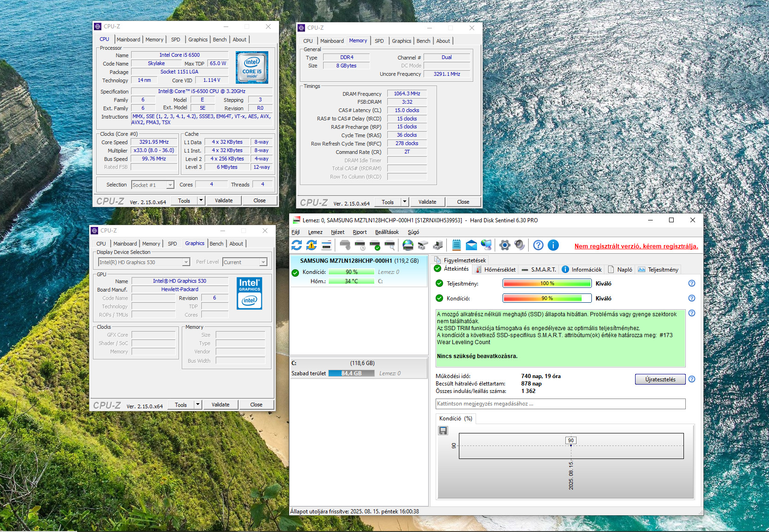Click the blue info circle toolbar icon

click(x=553, y=245)
